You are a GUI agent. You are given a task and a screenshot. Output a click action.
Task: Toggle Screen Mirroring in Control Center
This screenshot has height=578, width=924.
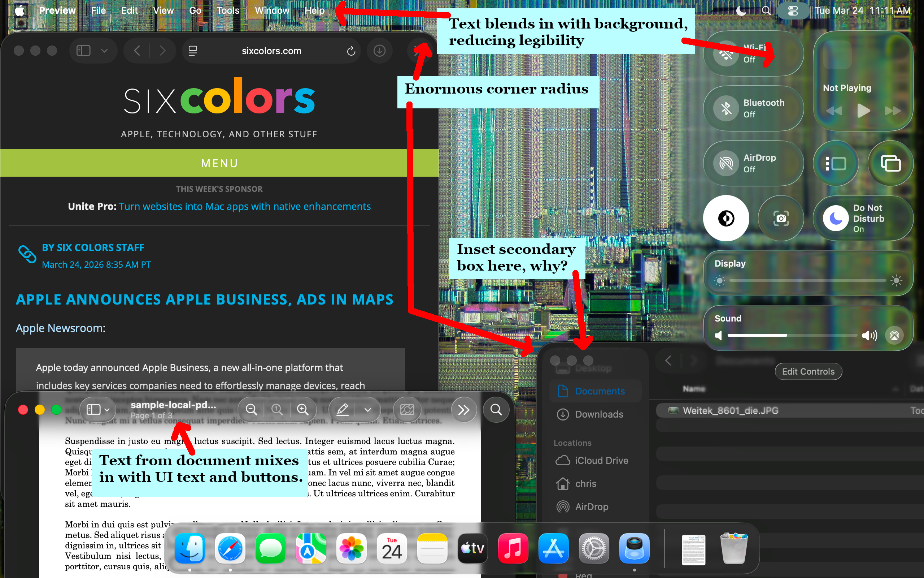click(x=890, y=163)
